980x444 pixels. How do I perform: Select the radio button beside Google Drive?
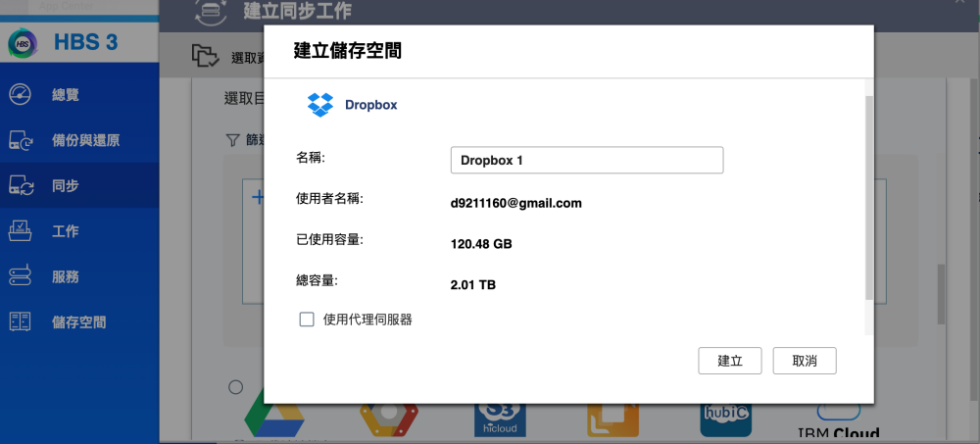[x=235, y=388]
